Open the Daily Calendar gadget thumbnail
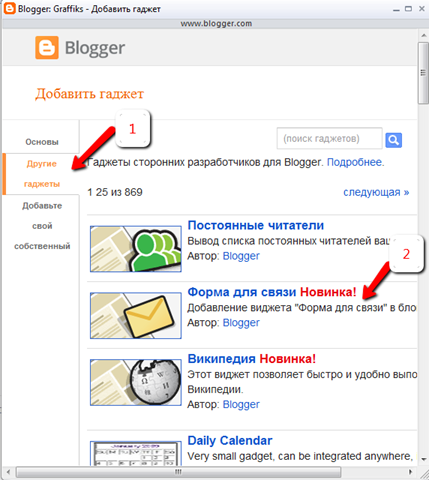 pos(136,453)
